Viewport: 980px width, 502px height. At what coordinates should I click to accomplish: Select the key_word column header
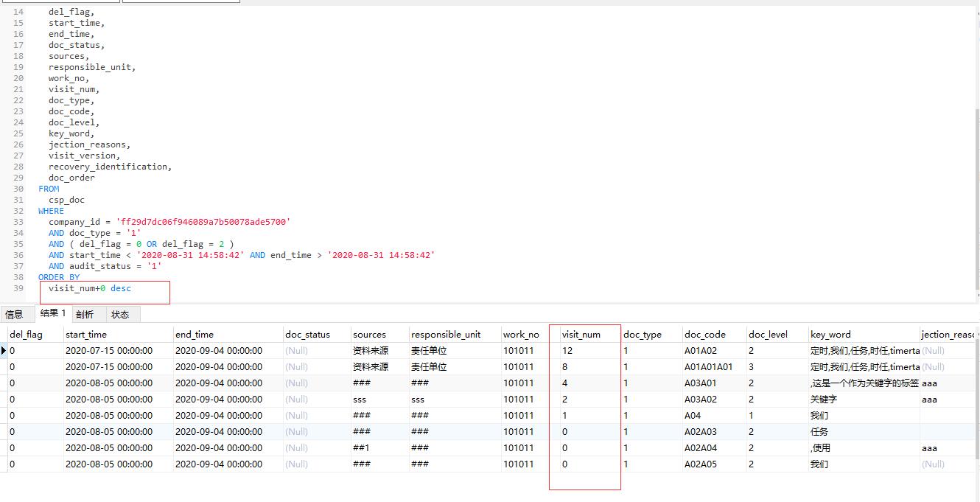pyautogui.click(x=830, y=335)
